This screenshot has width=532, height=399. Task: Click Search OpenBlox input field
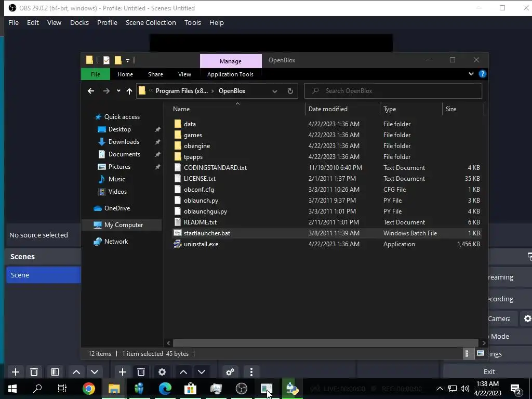pos(393,91)
